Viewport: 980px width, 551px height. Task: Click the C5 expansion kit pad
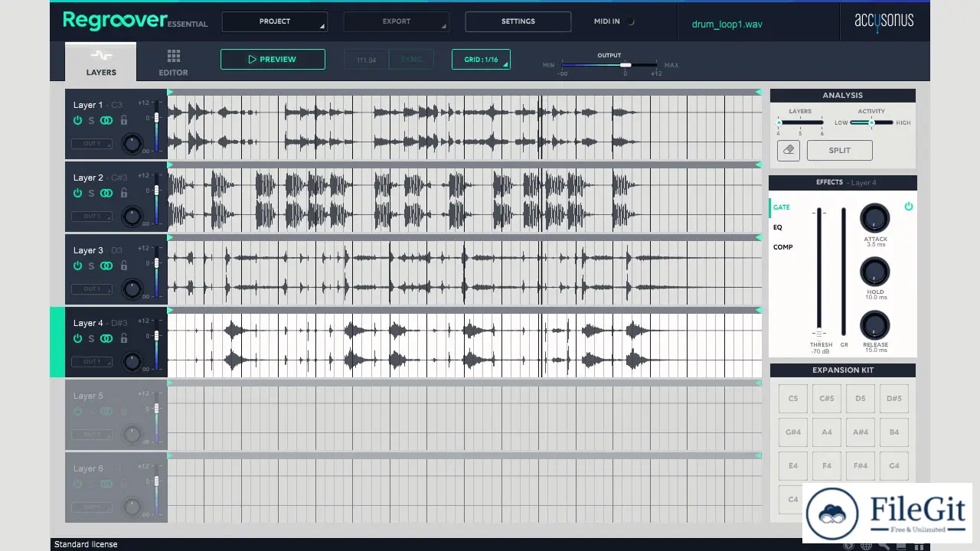[793, 399]
